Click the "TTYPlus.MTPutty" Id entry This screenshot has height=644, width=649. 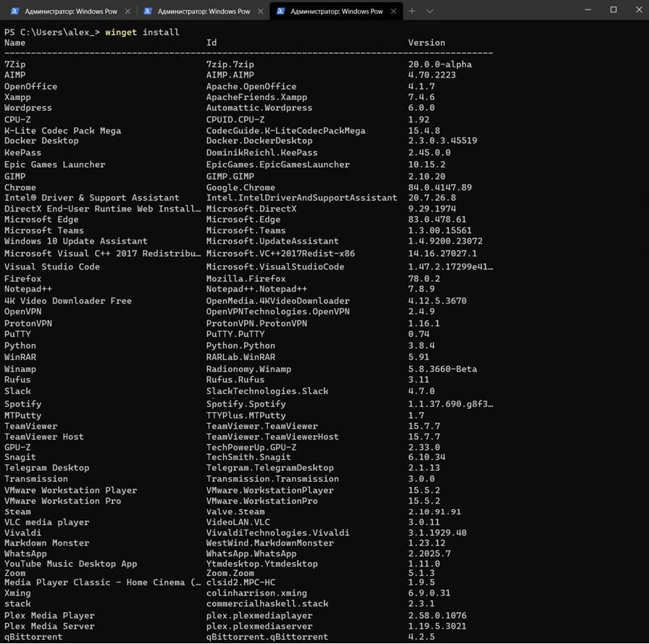click(x=246, y=416)
